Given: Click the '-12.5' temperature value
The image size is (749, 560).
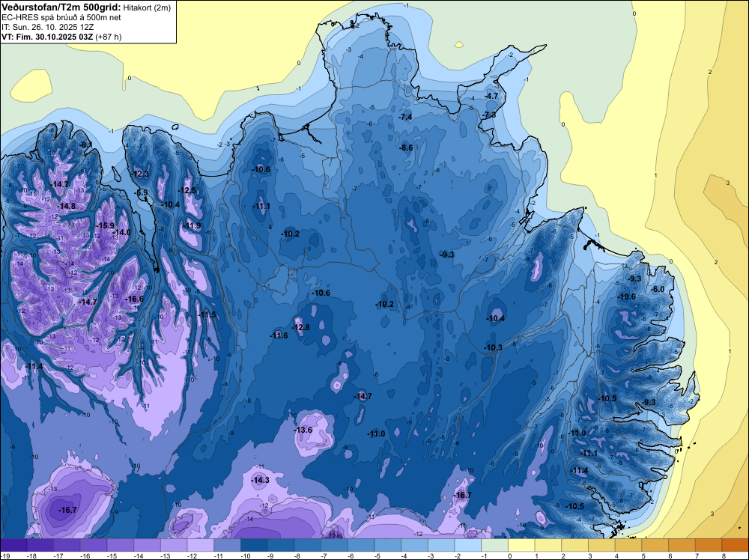Looking at the screenshot, I should (x=187, y=190).
